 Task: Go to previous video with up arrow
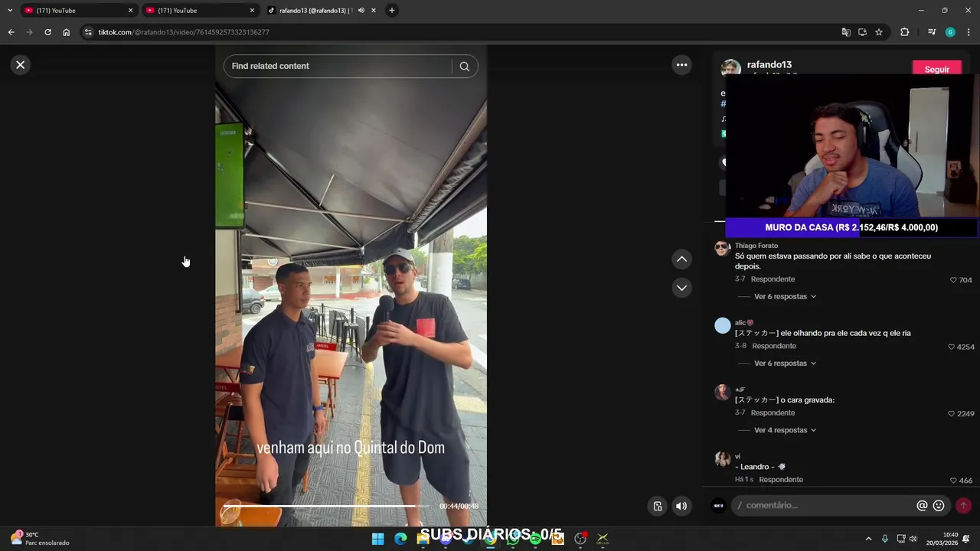coord(681,259)
